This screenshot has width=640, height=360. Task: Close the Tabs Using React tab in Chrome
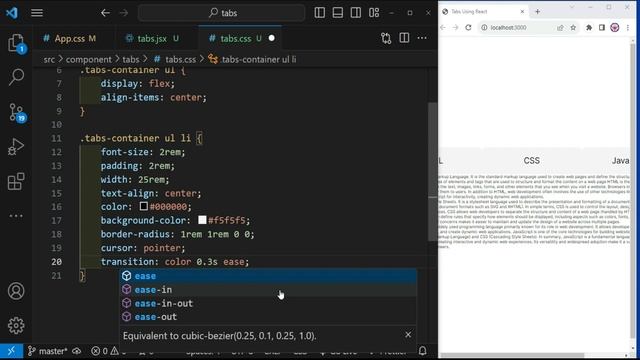click(522, 12)
